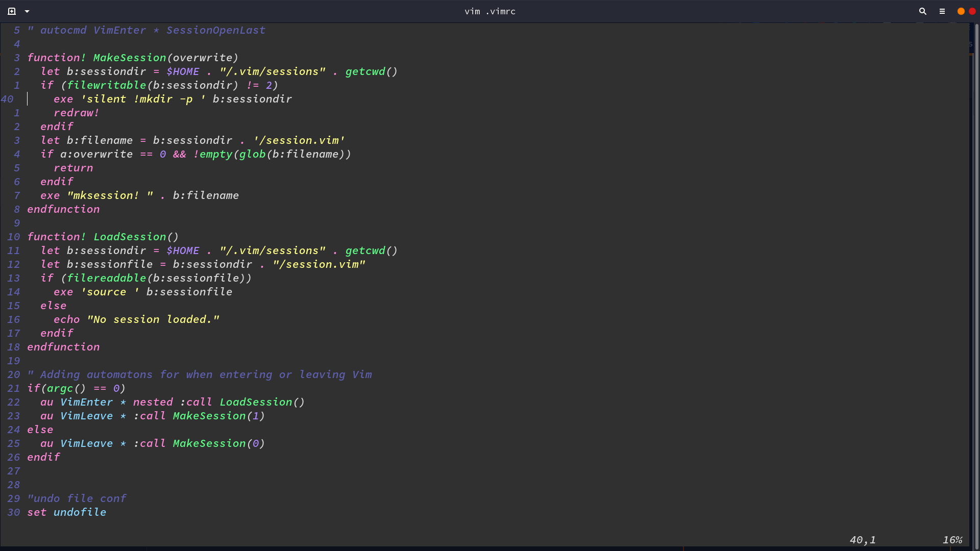Open the tab dropdown arrow in titlebar
The width and height of the screenshot is (980, 551).
(27, 11)
